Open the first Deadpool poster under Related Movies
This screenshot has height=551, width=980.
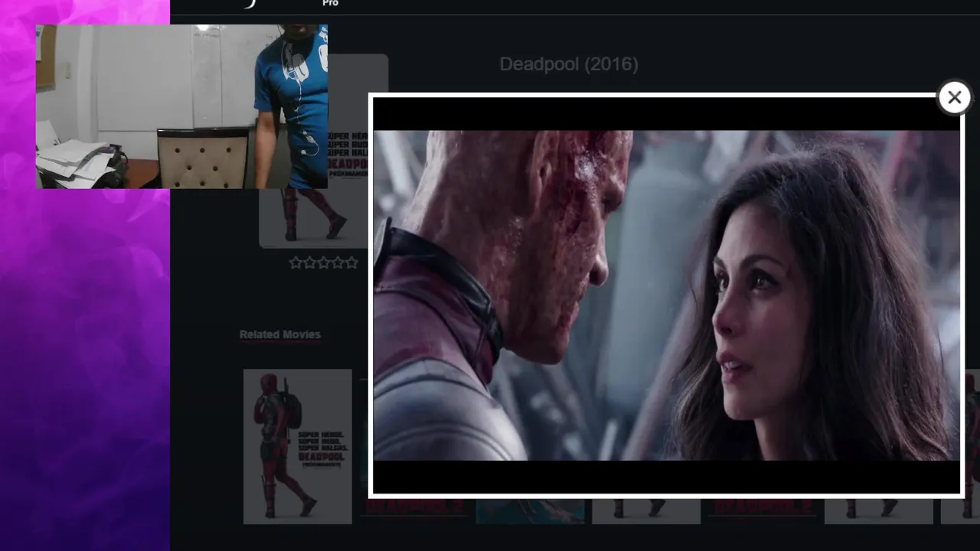click(x=298, y=446)
